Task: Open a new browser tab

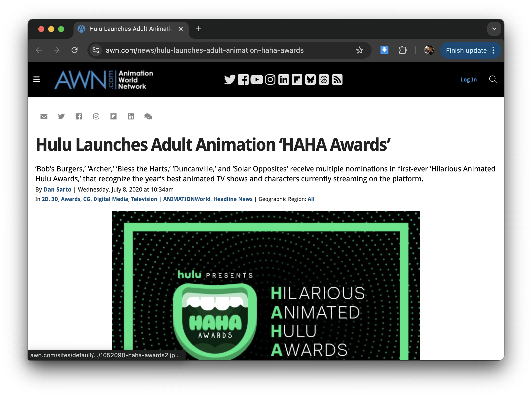Action: (198, 29)
